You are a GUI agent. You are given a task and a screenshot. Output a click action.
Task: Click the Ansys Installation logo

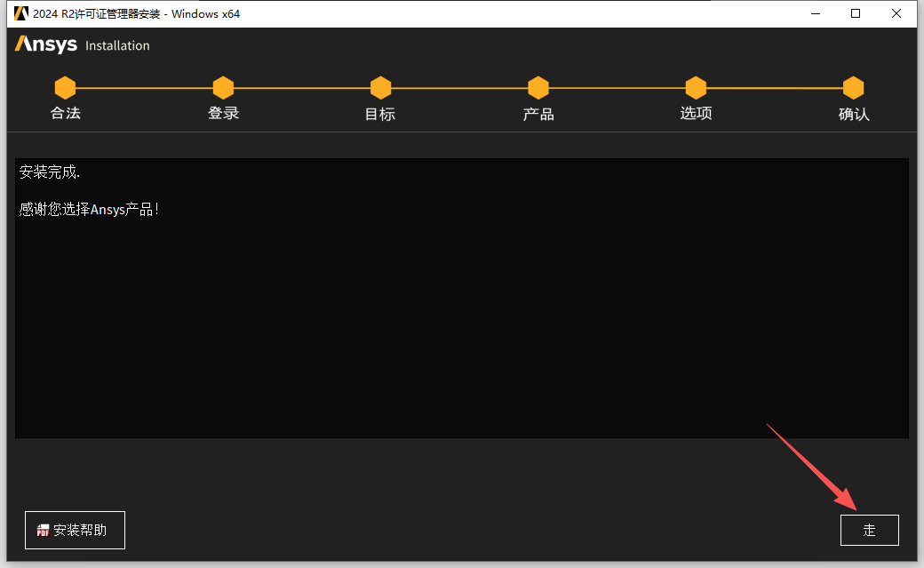(x=82, y=44)
